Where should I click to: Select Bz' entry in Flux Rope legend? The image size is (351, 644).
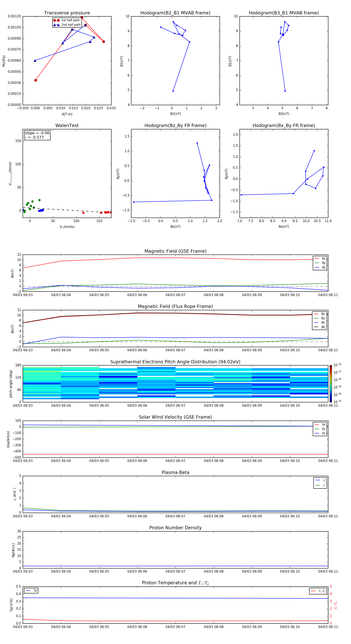tap(320, 323)
